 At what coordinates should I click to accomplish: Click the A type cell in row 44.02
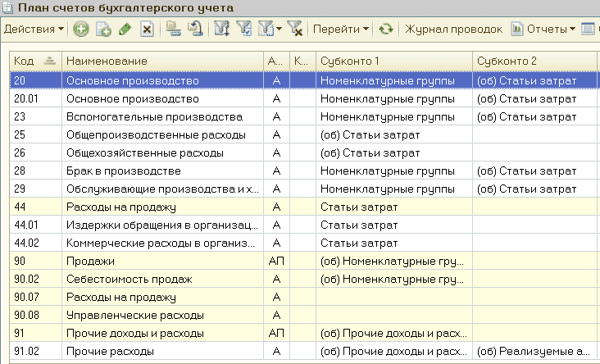276,243
